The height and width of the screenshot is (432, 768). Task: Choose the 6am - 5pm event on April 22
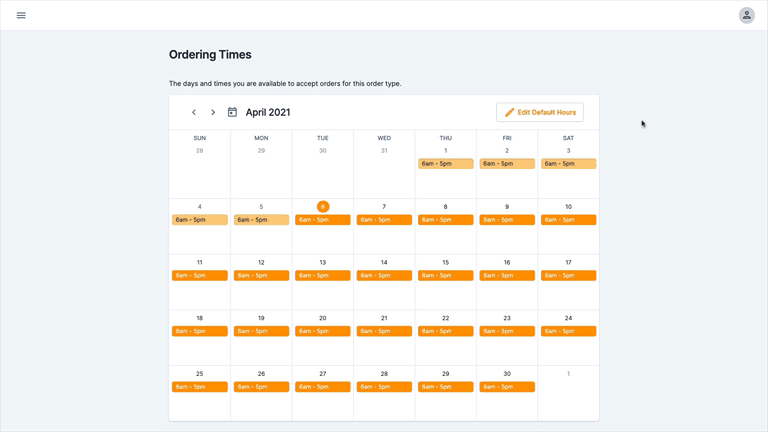point(446,331)
